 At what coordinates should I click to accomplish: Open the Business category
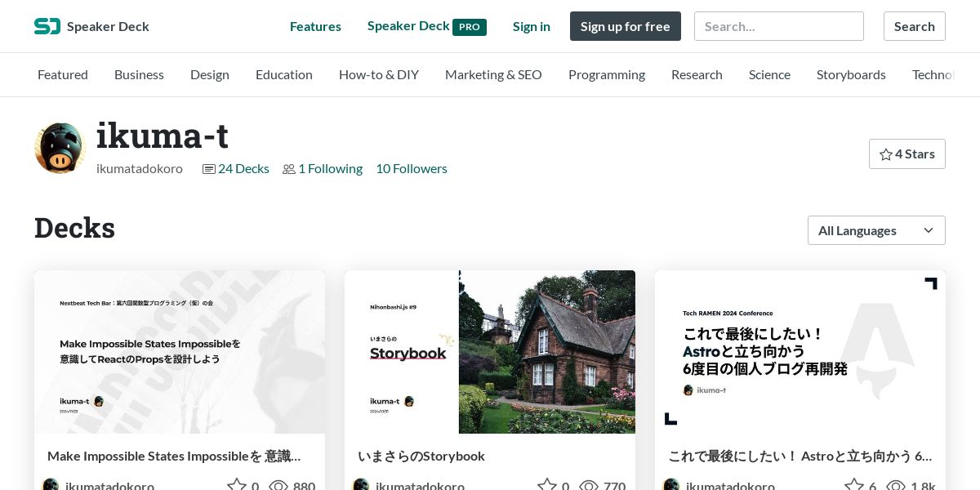(x=139, y=74)
